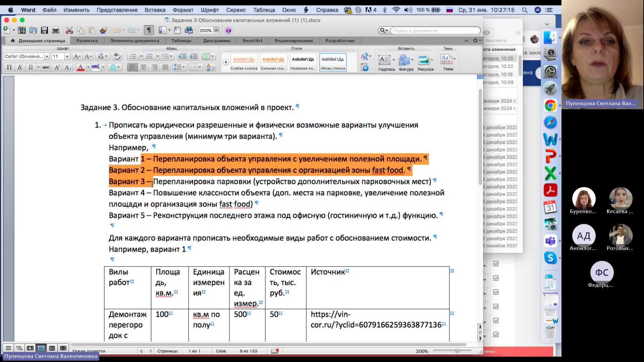Open the templates gallery icon

click(x=22, y=31)
